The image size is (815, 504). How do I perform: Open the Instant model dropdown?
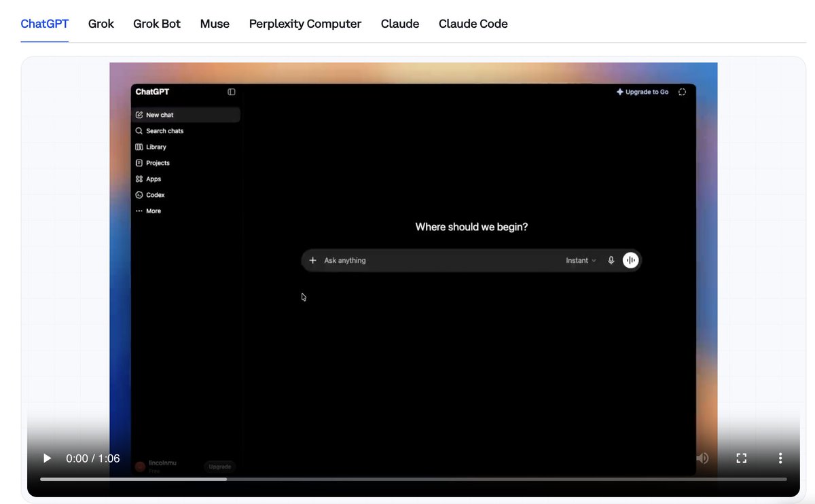point(581,260)
